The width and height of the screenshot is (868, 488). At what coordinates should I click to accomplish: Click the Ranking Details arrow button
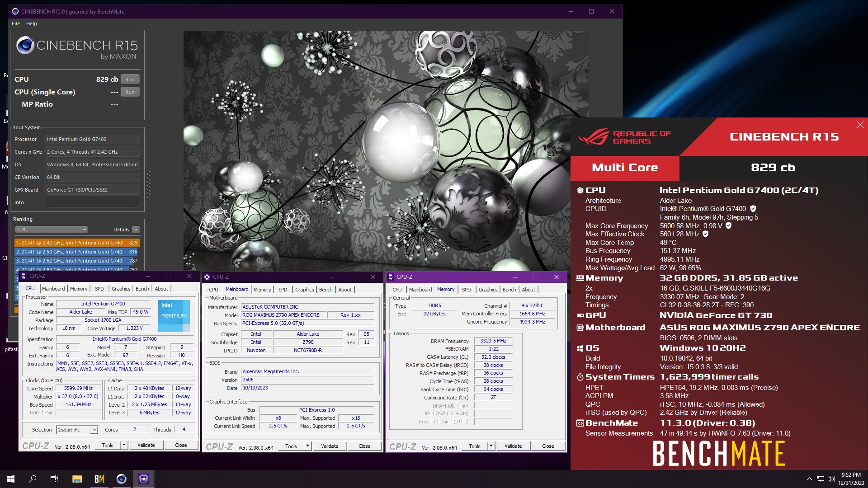[136, 230]
